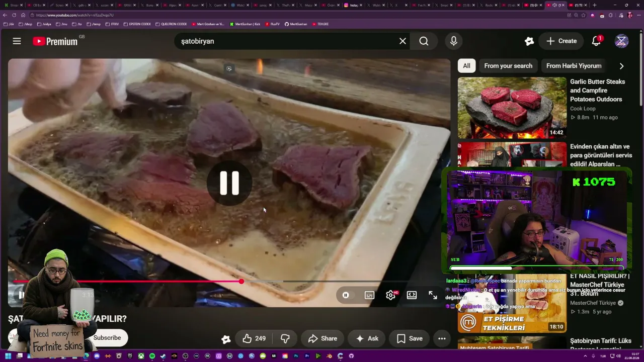
Task: Open the FluxTV bookmark
Action: pyautogui.click(x=272, y=24)
